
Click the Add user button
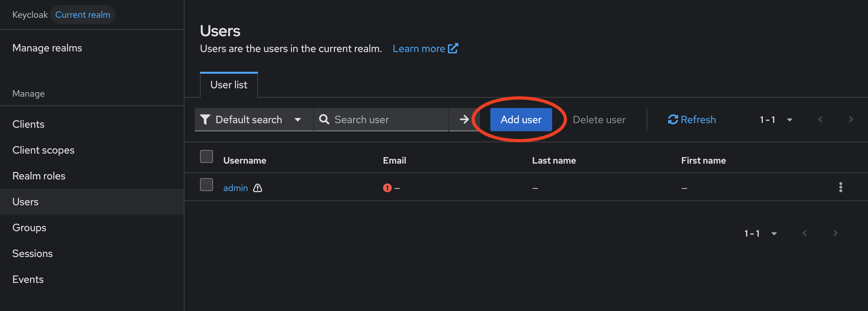(x=521, y=120)
